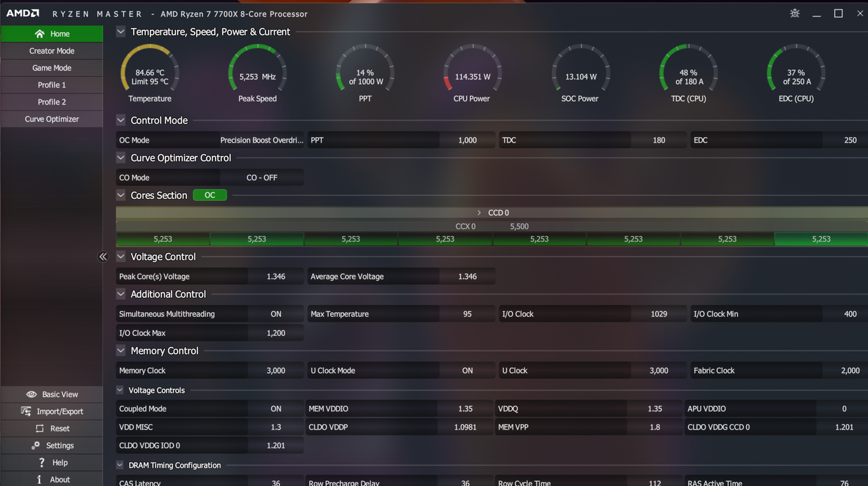Open the Curve Optimizer tab
The height and width of the screenshot is (486, 868).
[x=52, y=119]
